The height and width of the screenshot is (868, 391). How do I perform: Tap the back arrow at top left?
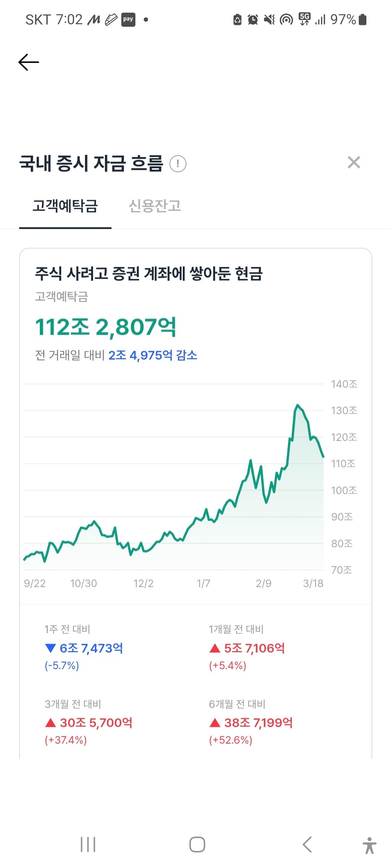(29, 62)
